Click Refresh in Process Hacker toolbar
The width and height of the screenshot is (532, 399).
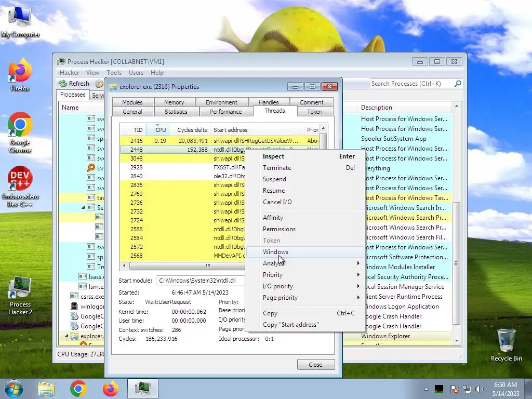(74, 84)
